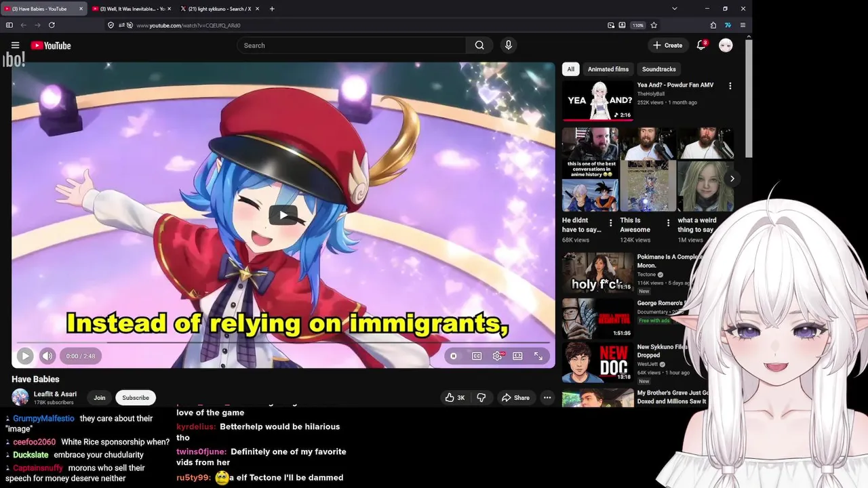Reload the current page
The height and width of the screenshot is (488, 868).
tap(52, 25)
